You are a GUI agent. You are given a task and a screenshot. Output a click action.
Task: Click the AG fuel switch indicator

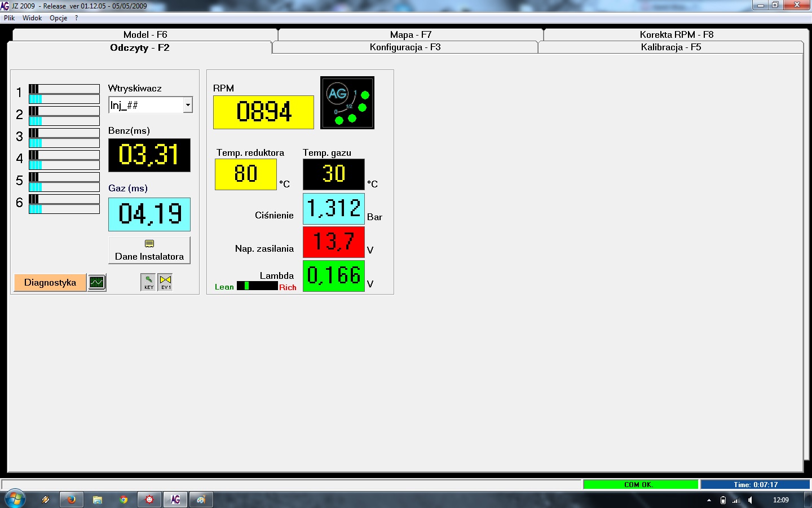point(347,103)
